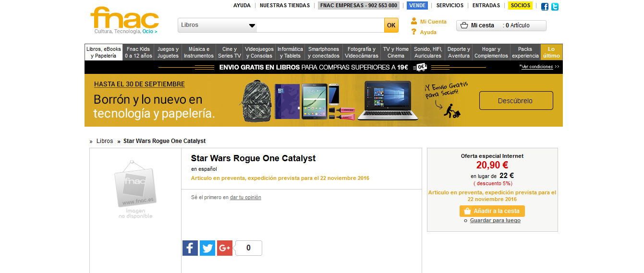Click FNAC EMPRESAS - 902 553 080
644x273 pixels.
[359, 5]
